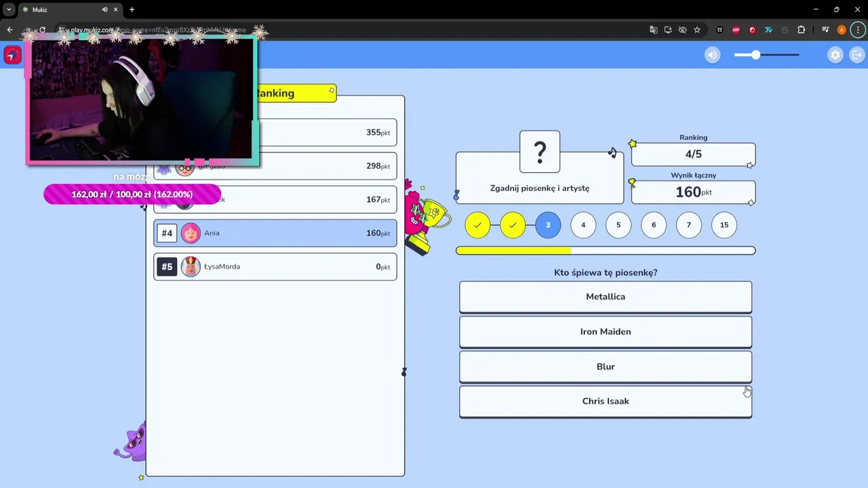Reload the Mukiz page
Viewport: 868px width, 488px height.
[42, 30]
